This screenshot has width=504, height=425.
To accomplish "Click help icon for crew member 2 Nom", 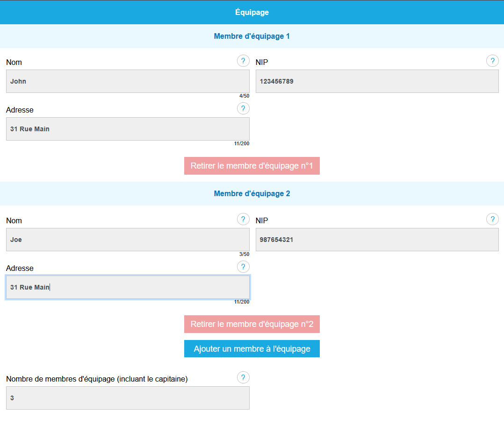I will (x=243, y=220).
